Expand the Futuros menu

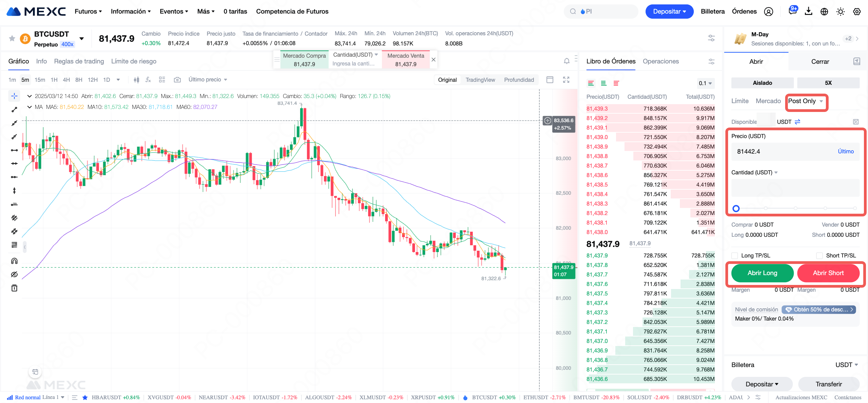coord(88,12)
